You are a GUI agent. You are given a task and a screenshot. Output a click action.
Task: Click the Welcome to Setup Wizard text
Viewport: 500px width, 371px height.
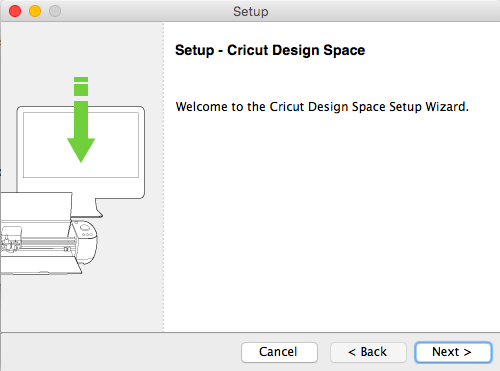322,107
